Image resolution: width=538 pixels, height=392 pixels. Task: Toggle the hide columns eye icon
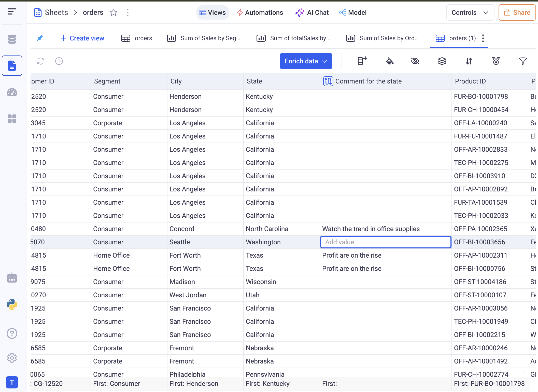coord(415,61)
